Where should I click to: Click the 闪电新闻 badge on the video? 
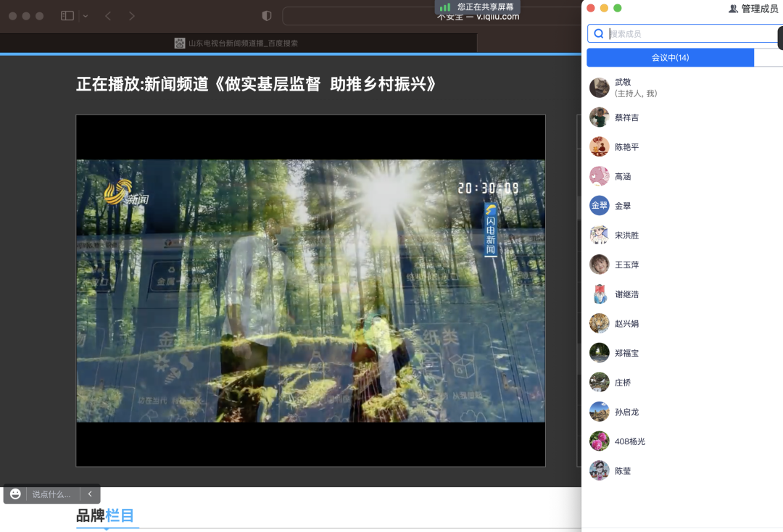(490, 230)
